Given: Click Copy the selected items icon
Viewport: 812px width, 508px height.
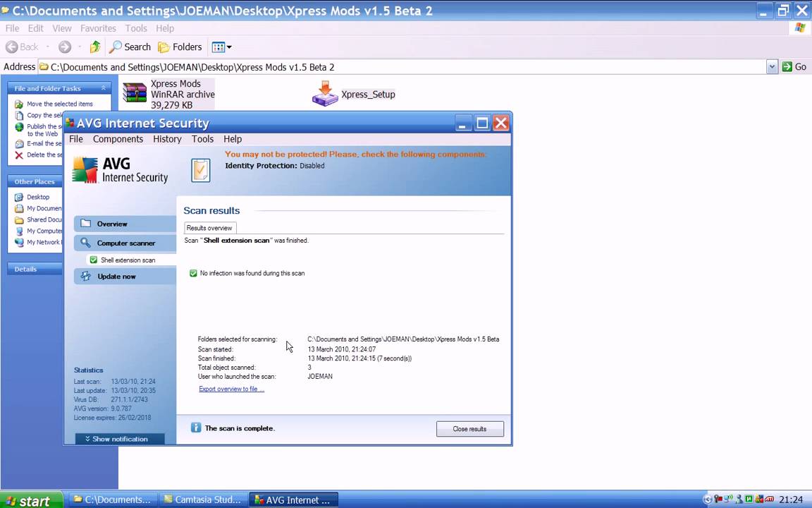Looking at the screenshot, I should point(19,115).
